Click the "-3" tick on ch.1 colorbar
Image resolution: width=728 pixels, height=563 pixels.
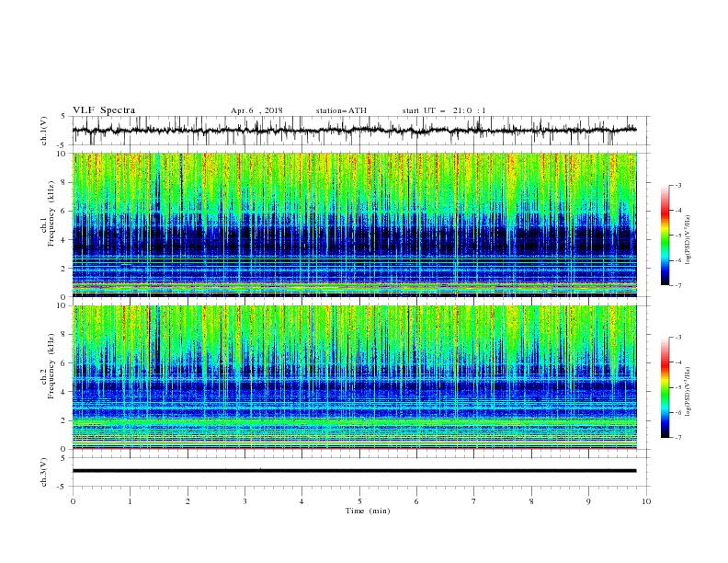coord(677,185)
